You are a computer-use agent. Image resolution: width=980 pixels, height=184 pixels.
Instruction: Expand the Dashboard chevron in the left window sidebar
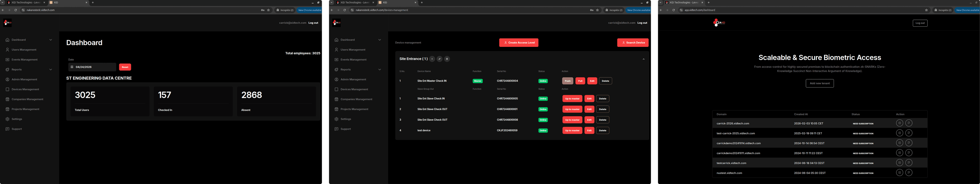[x=51, y=40]
